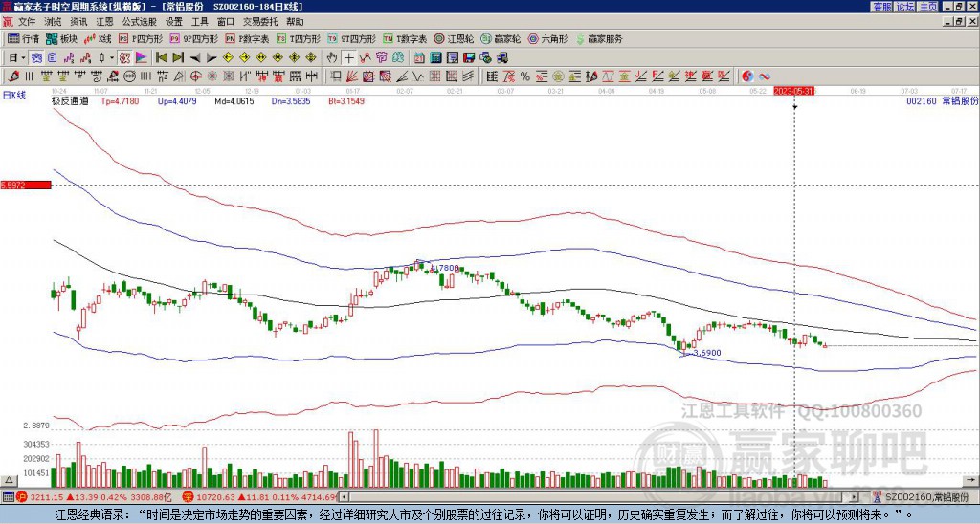Select the hand pan tool
980x524 pixels.
pos(331,57)
